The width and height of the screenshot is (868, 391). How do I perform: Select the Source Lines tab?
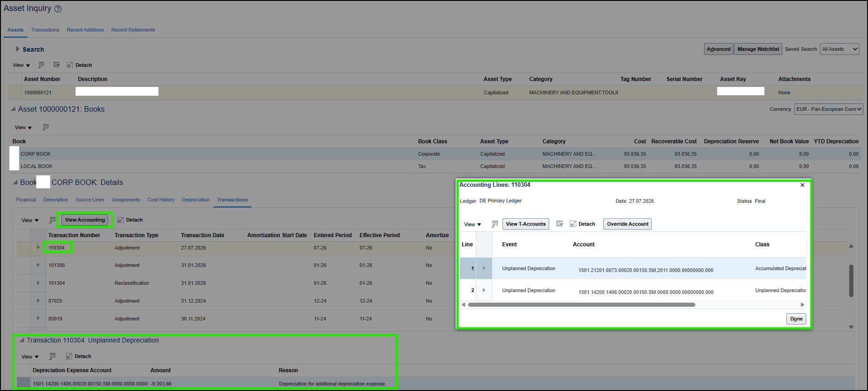90,200
